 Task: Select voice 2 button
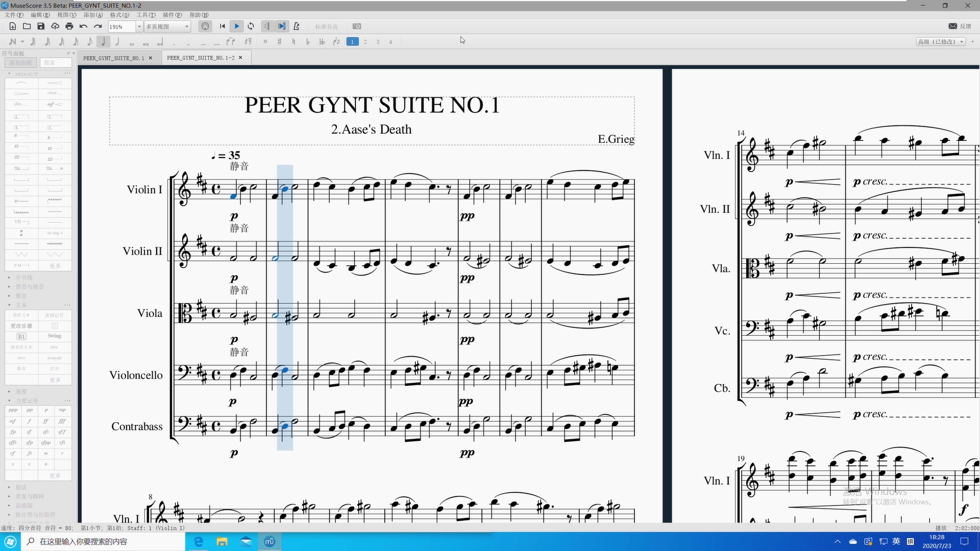[365, 42]
